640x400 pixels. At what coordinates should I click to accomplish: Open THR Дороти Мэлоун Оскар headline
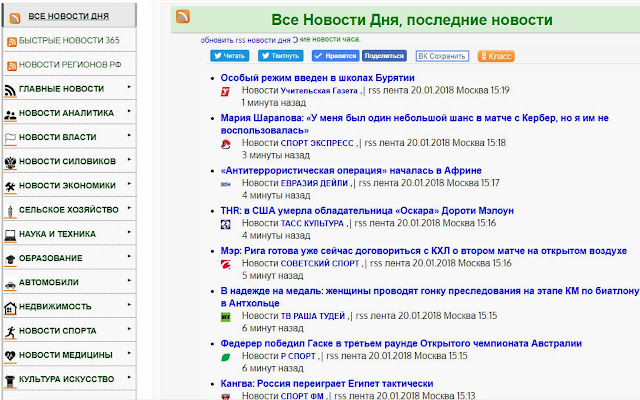pyautogui.click(x=367, y=211)
